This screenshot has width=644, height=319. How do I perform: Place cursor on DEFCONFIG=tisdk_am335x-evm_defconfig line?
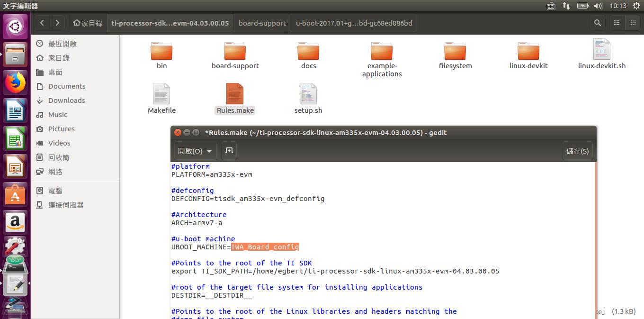pos(248,199)
